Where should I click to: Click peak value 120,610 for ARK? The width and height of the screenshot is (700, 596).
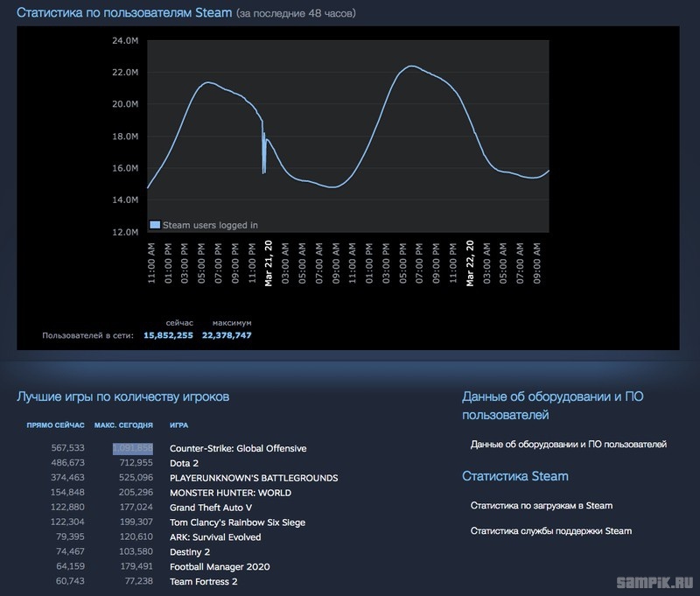click(136, 536)
